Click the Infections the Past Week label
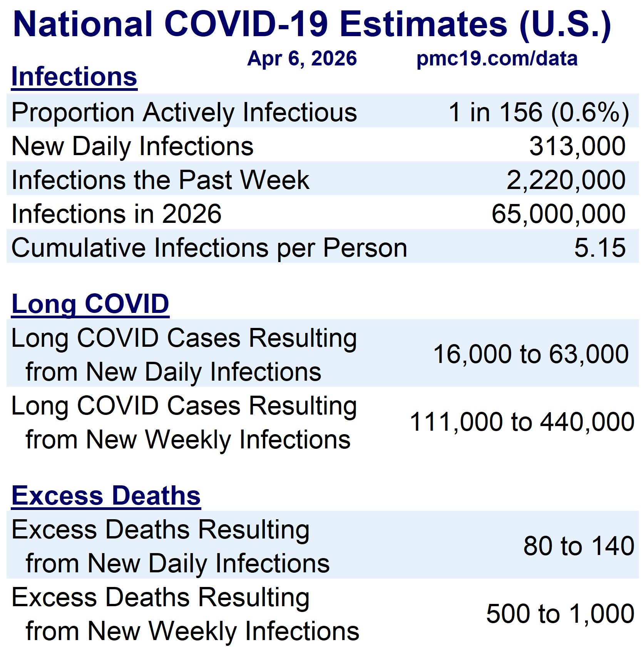 (x=160, y=180)
